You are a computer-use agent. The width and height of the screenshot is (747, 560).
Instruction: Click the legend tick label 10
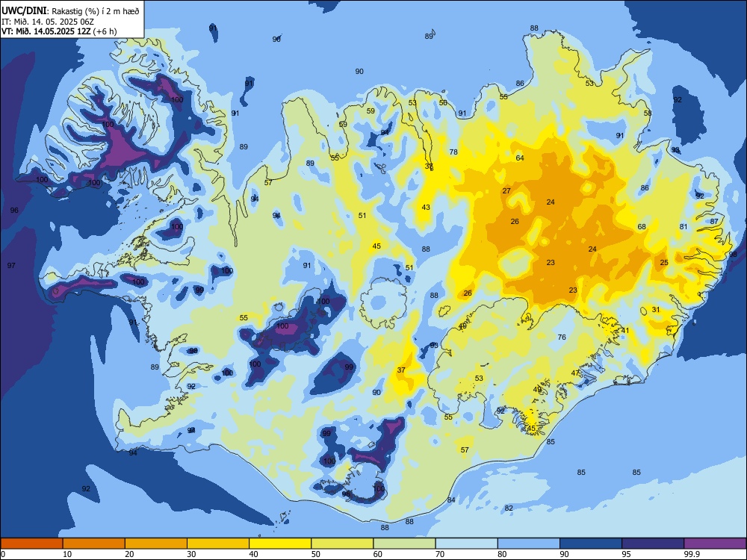click(67, 554)
